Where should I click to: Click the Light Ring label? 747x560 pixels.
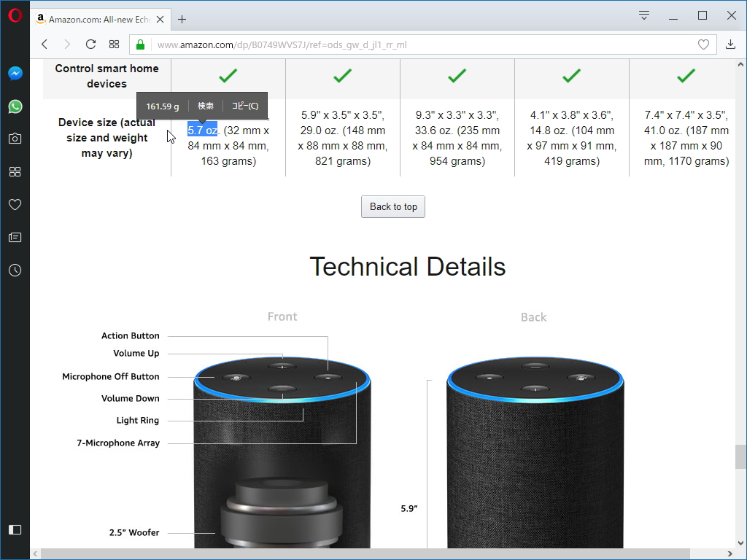[138, 421]
